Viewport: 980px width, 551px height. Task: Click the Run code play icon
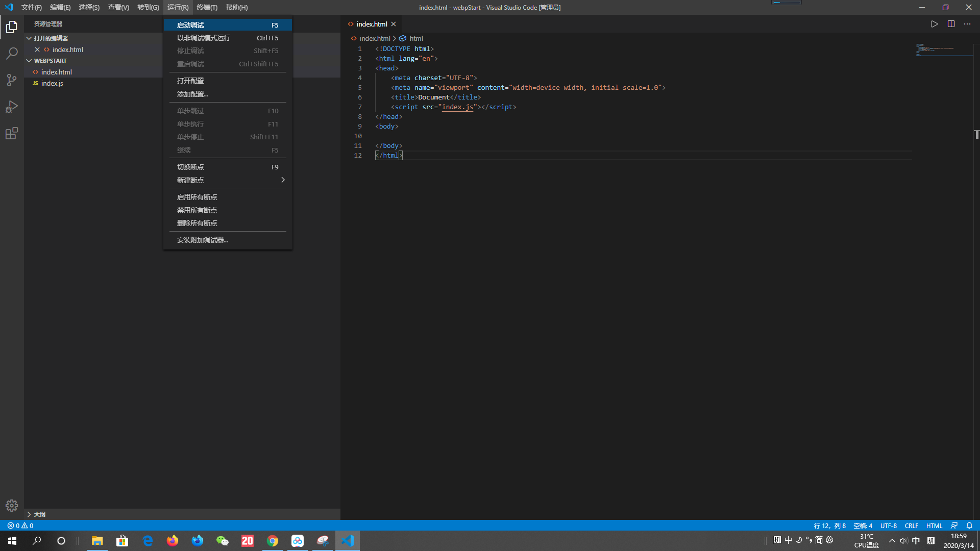click(934, 24)
